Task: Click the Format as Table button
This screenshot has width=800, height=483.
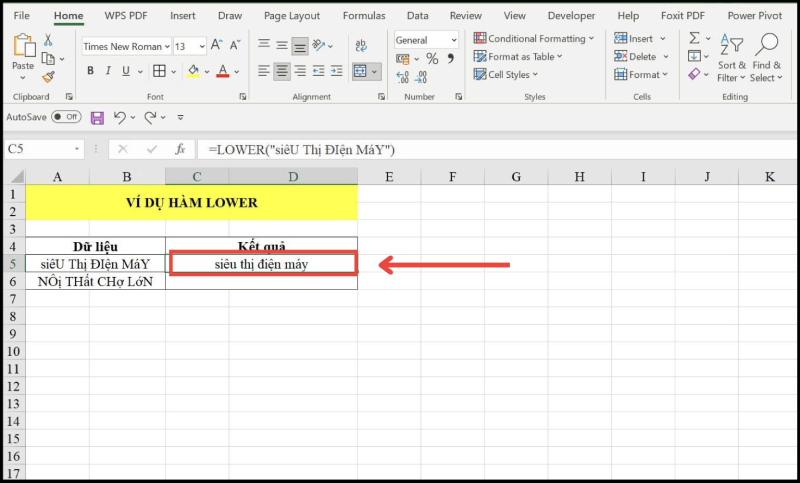Action: [x=525, y=57]
